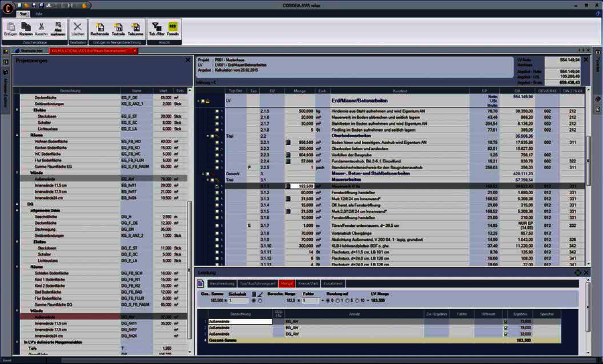Toggle checkbox for result 73,500 row
603x364 pixels.
click(505, 322)
